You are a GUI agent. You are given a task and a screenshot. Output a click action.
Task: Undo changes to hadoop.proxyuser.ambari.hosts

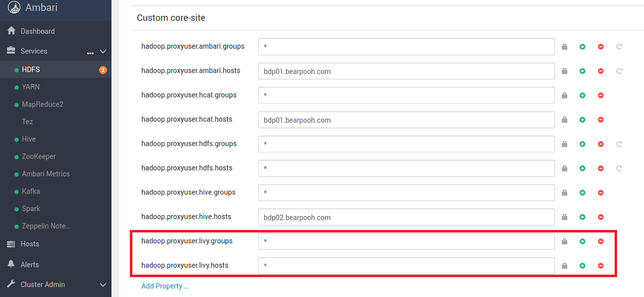[x=619, y=71]
